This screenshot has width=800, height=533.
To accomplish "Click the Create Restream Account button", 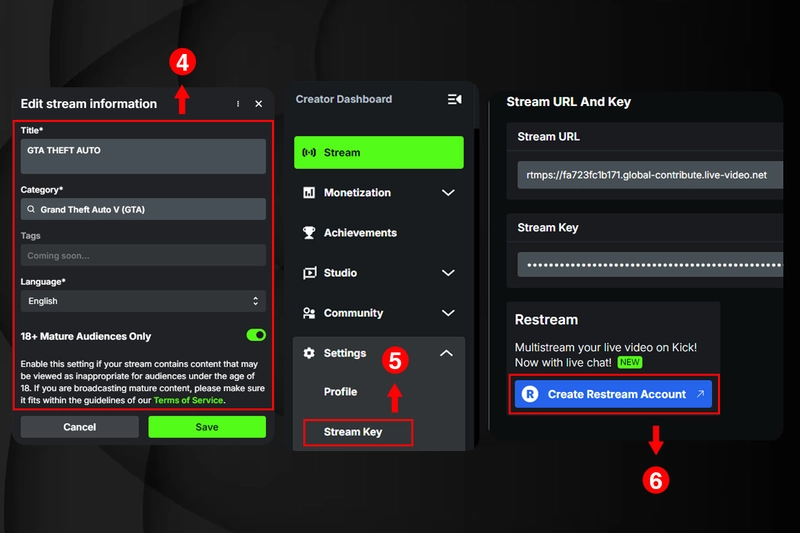I will click(613, 394).
